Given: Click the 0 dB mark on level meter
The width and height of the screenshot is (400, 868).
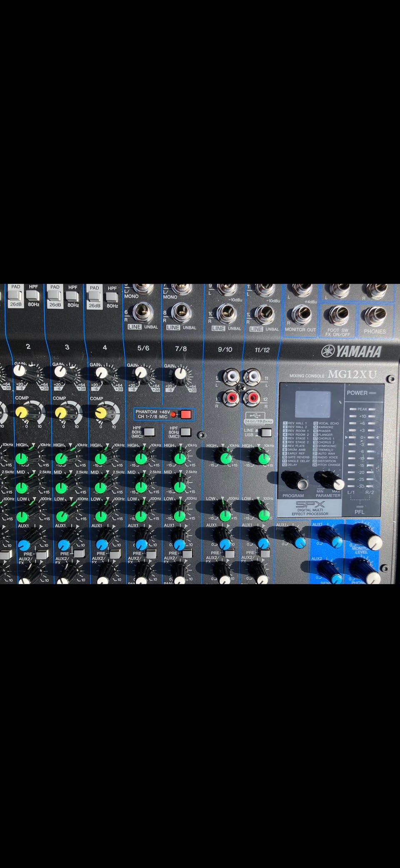Looking at the screenshot, I should pos(362,437).
